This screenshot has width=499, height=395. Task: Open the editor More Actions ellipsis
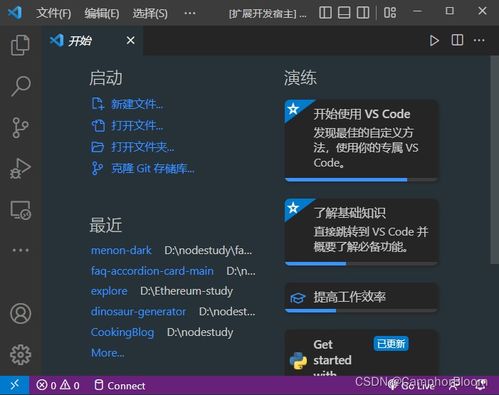479,41
